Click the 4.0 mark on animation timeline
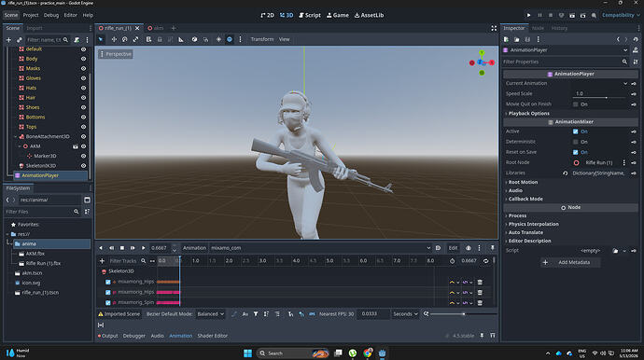This screenshot has height=360, width=644. pyautogui.click(x=296, y=260)
